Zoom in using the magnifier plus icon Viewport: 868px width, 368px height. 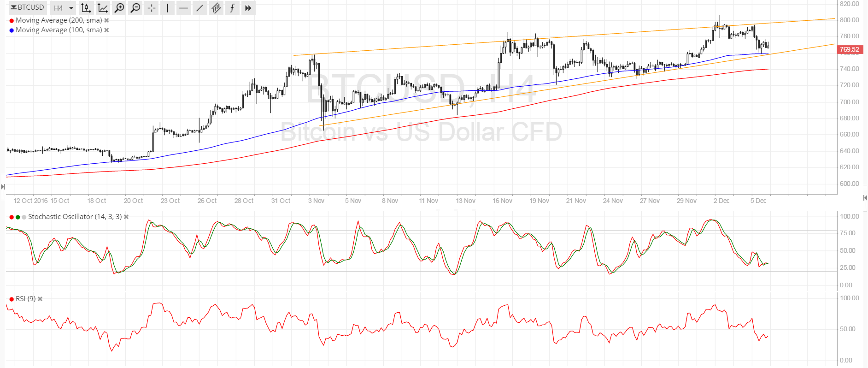pyautogui.click(x=119, y=8)
